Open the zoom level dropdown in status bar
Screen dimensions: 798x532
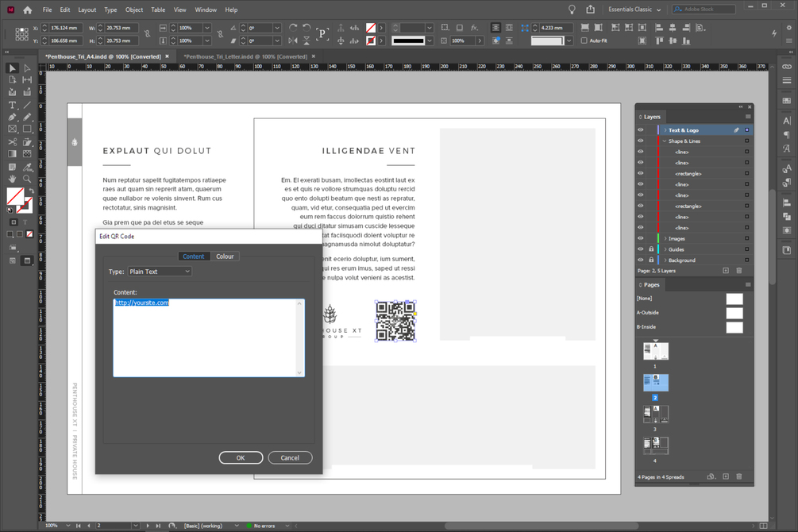pyautogui.click(x=67, y=526)
